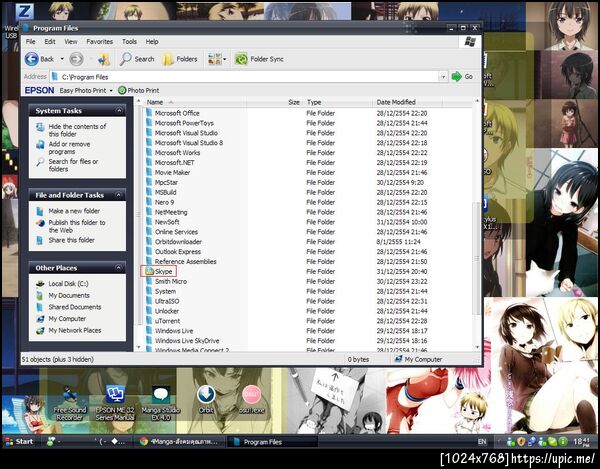Open the View menu
The height and width of the screenshot is (469, 600).
pos(71,41)
